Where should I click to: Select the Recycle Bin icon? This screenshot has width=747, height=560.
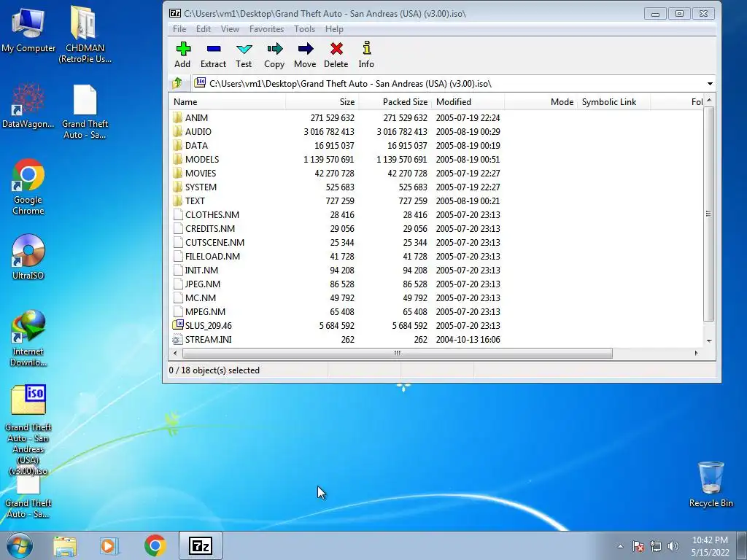click(x=711, y=484)
